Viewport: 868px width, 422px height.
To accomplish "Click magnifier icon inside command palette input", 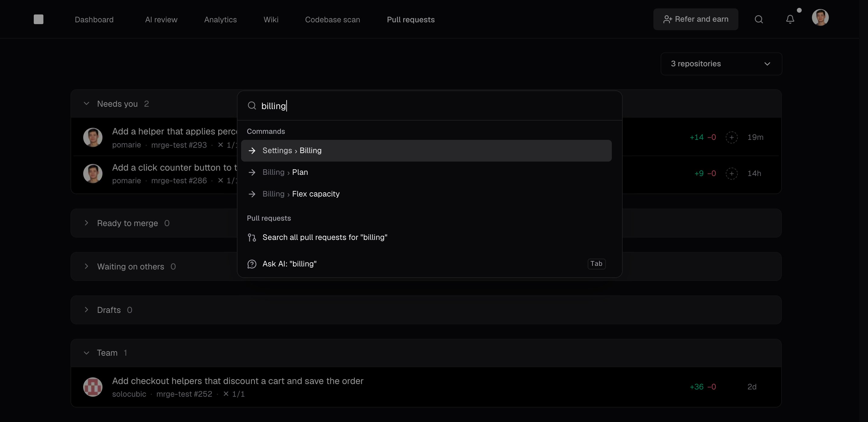I will click(252, 105).
